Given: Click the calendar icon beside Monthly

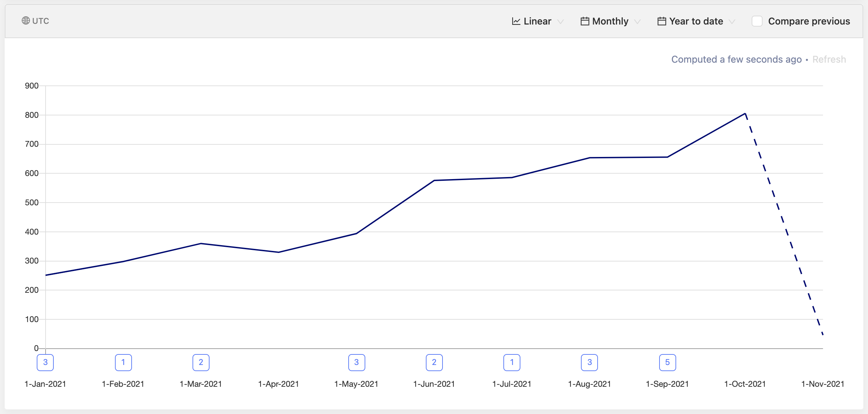Looking at the screenshot, I should click(585, 21).
